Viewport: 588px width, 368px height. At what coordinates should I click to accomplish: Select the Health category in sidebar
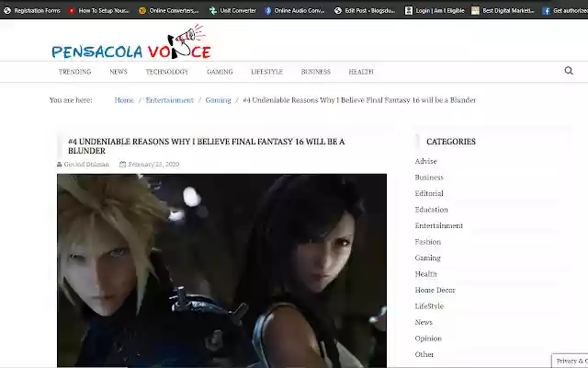point(426,274)
